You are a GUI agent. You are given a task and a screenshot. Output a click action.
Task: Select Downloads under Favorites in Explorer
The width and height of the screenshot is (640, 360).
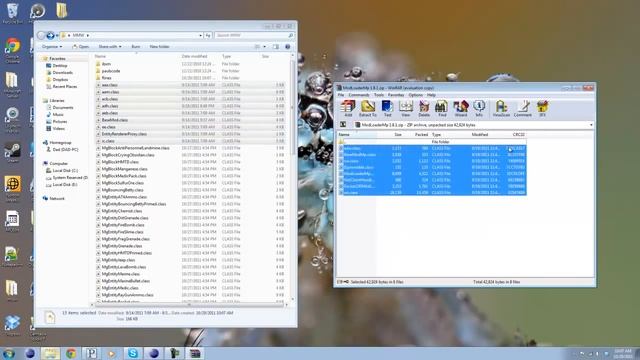tap(62, 73)
